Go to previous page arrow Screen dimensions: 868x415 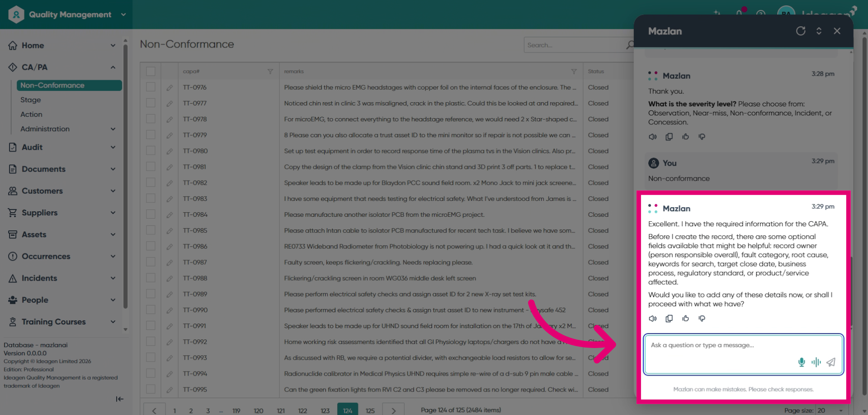pyautogui.click(x=154, y=410)
